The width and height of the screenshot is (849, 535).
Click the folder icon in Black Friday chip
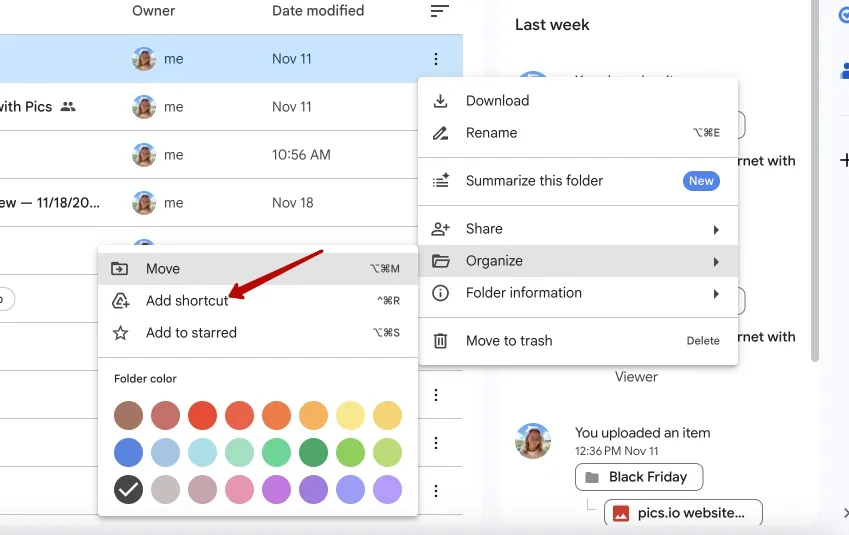pyautogui.click(x=592, y=477)
